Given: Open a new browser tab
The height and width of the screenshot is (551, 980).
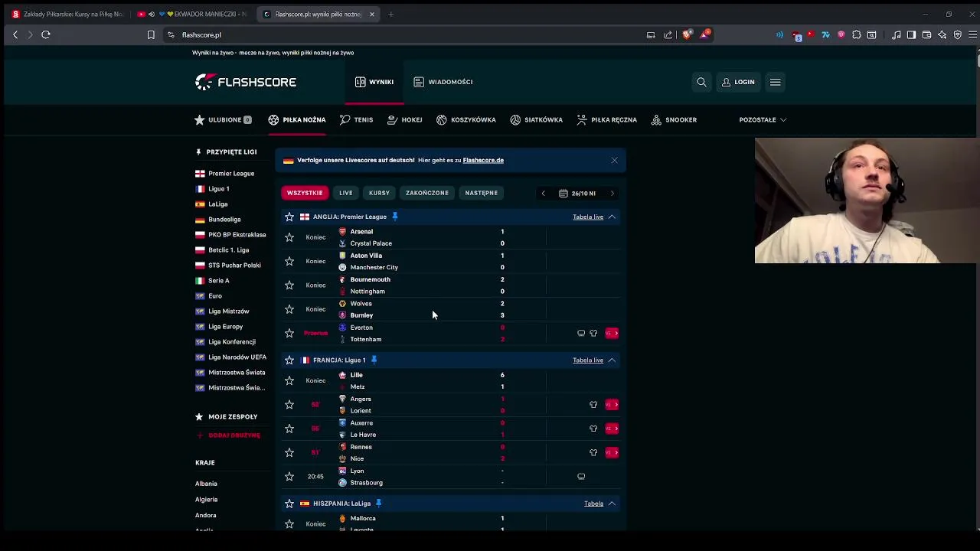Looking at the screenshot, I should click(390, 14).
